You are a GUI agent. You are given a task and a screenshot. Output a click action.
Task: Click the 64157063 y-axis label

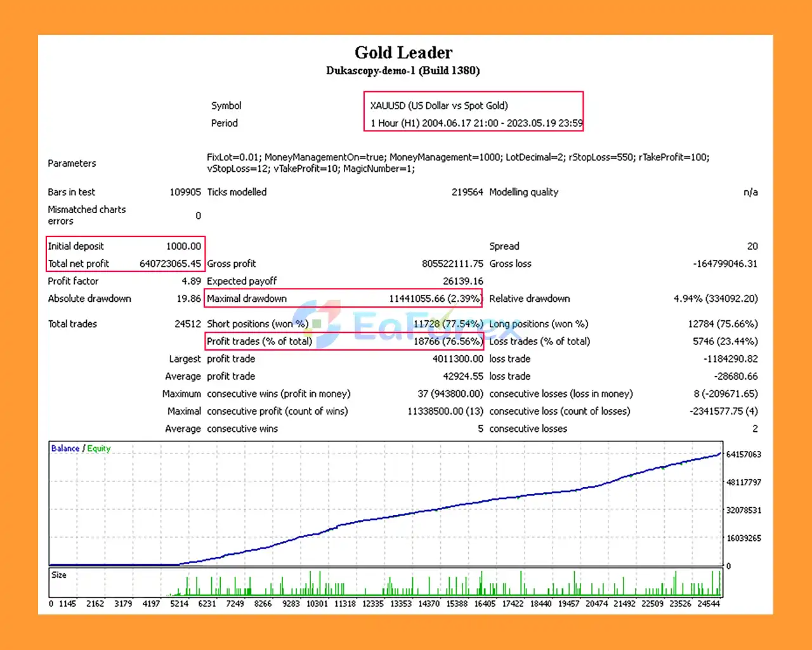click(x=743, y=455)
